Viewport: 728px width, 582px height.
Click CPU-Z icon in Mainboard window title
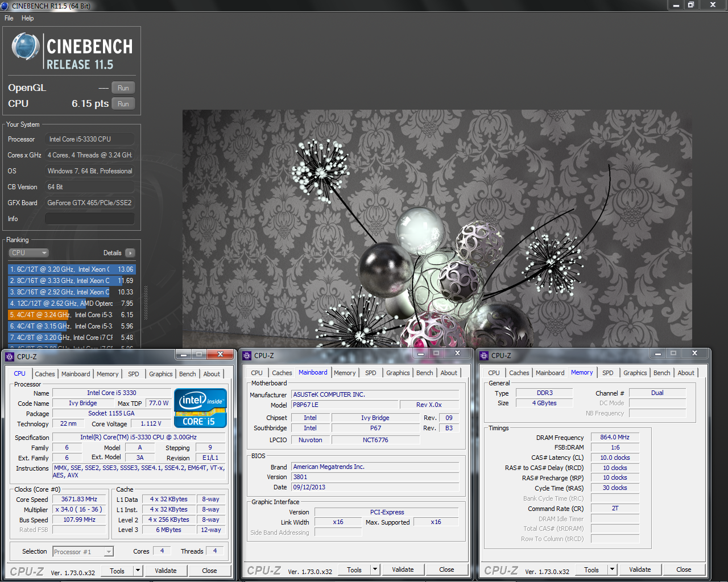click(x=247, y=356)
